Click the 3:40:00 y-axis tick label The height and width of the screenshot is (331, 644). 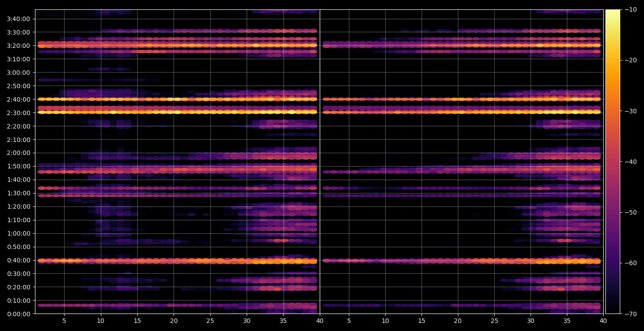click(x=18, y=19)
